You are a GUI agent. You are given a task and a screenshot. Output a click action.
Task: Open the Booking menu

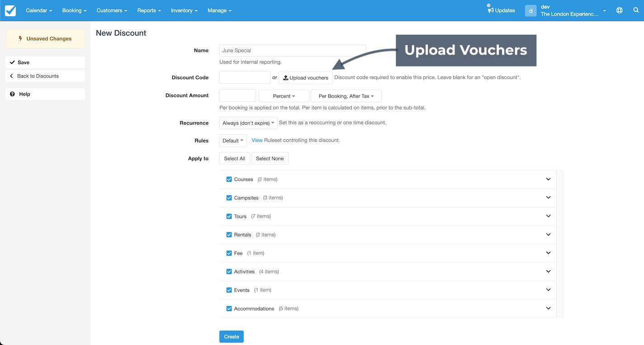pos(74,10)
